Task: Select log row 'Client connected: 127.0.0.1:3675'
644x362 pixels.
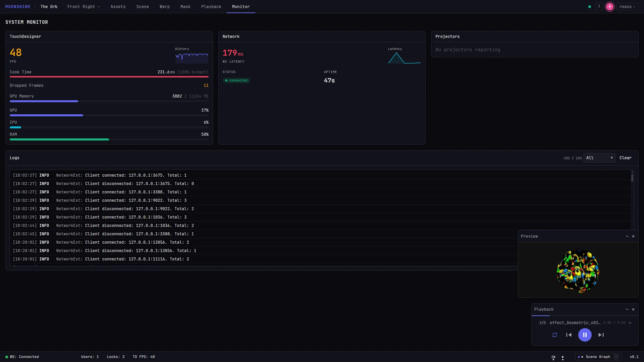Action: tap(320, 175)
